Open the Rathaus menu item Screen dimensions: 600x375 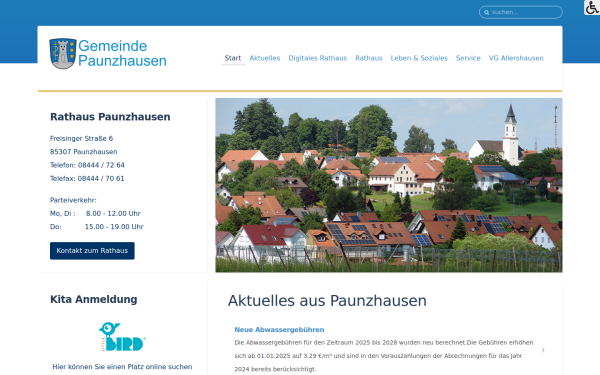368,58
